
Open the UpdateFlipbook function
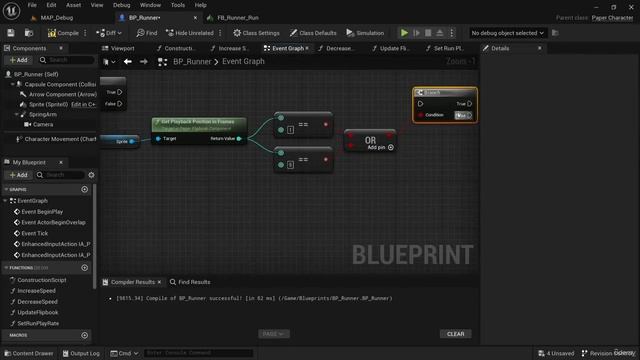(38, 312)
